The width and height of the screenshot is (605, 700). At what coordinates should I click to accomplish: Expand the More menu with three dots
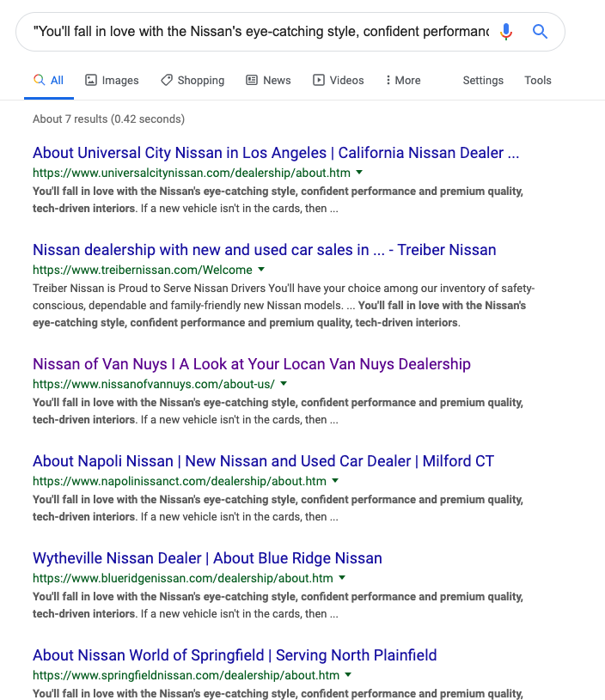(402, 80)
